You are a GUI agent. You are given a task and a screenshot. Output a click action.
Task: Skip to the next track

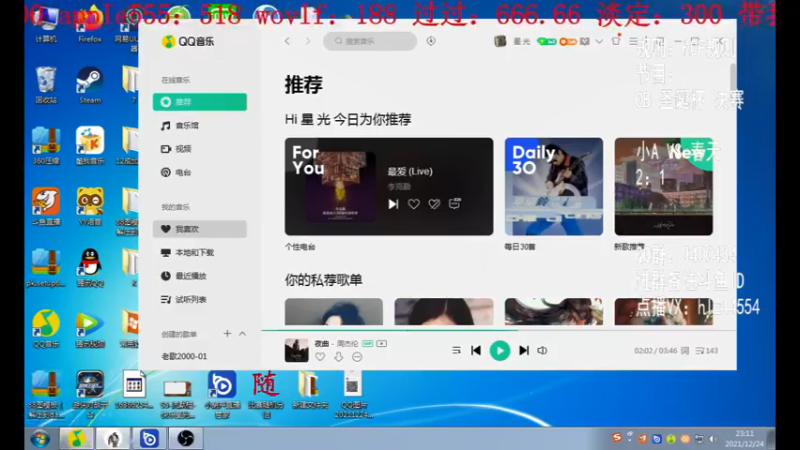(524, 351)
